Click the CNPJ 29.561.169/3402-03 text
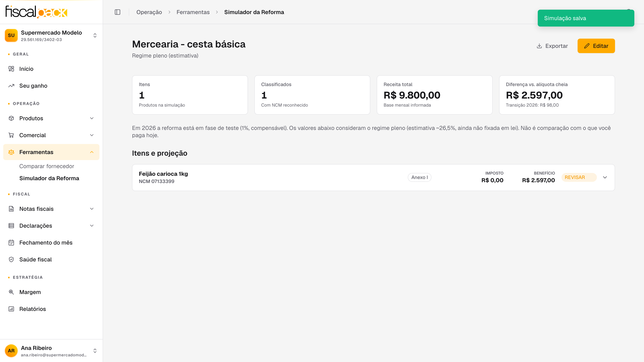Screen dimensions: 644x362 [x=41, y=39]
